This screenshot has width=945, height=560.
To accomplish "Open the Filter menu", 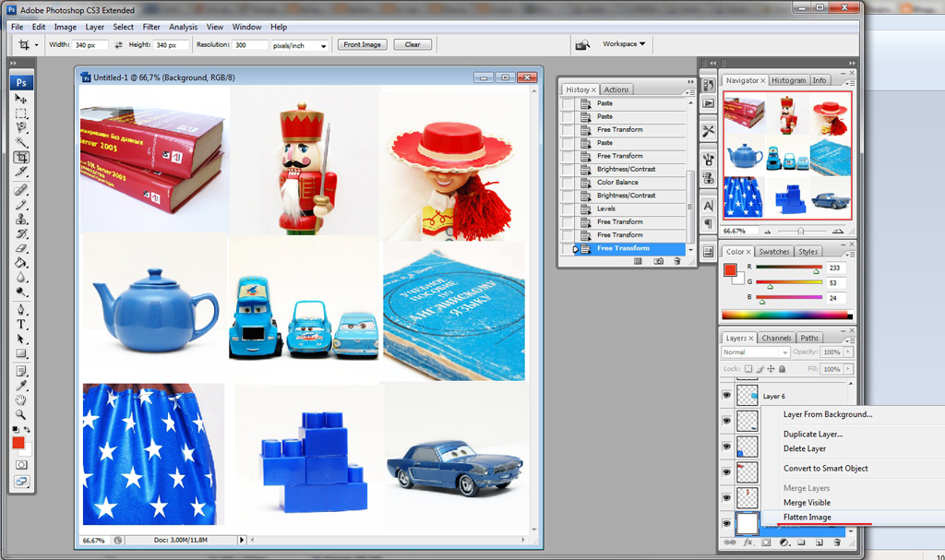I will (151, 27).
